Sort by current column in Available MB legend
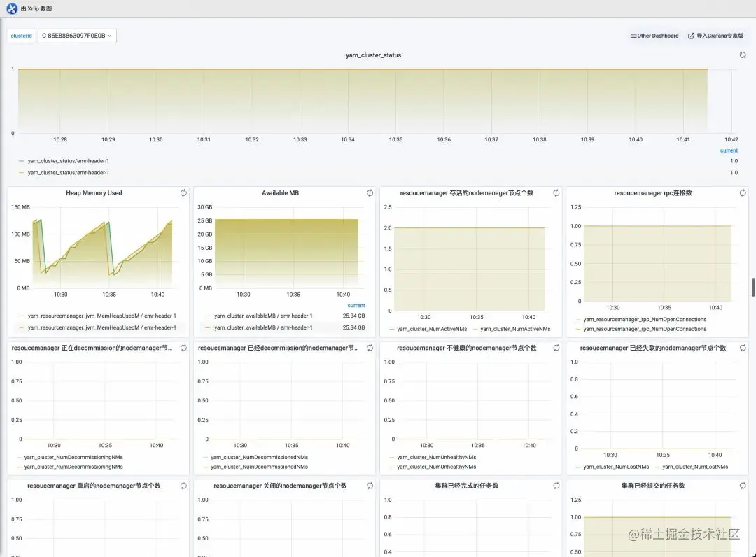This screenshot has width=756, height=557. (356, 306)
